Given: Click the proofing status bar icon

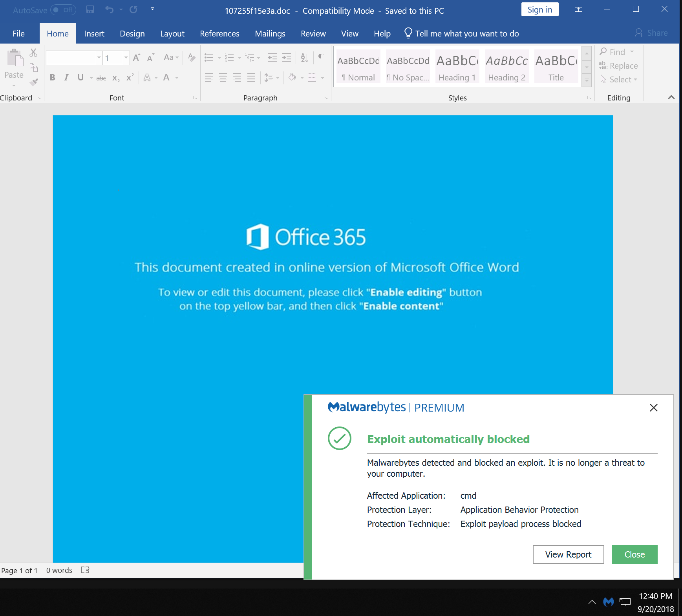Looking at the screenshot, I should [85, 570].
